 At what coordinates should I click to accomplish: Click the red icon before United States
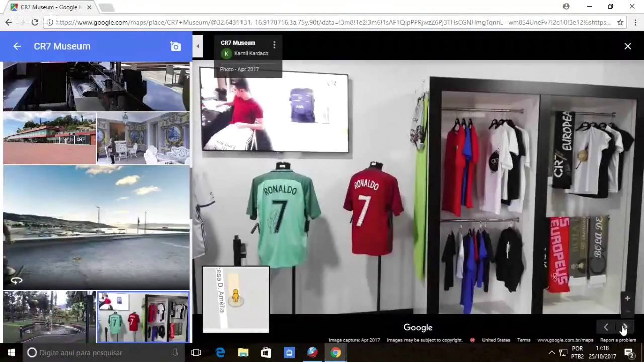click(472, 340)
